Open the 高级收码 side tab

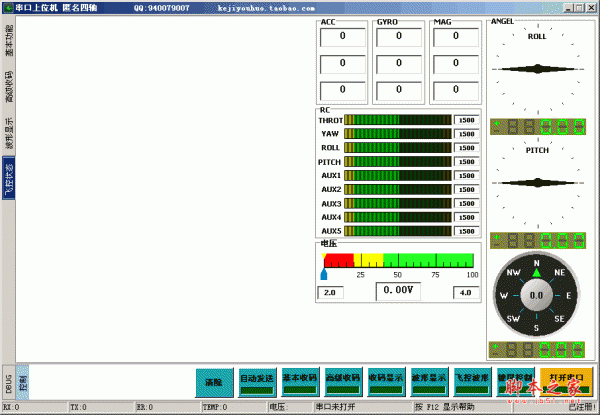tap(9, 87)
